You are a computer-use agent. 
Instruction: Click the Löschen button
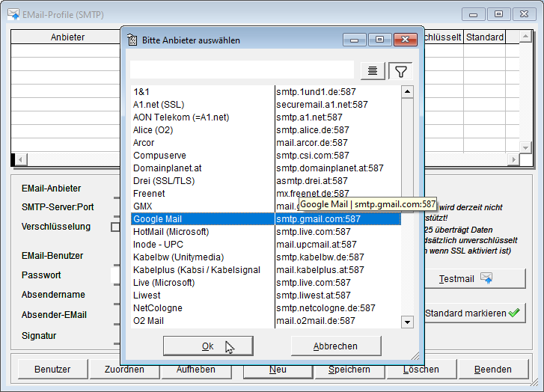click(x=421, y=369)
